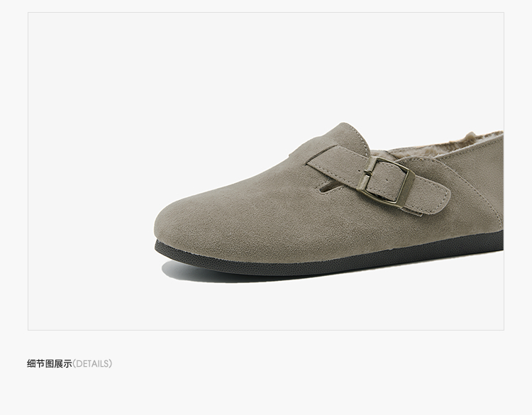Click the slit cutout on shoe upper
Image resolution: width=532 pixels, height=415 pixels.
click(331, 188)
